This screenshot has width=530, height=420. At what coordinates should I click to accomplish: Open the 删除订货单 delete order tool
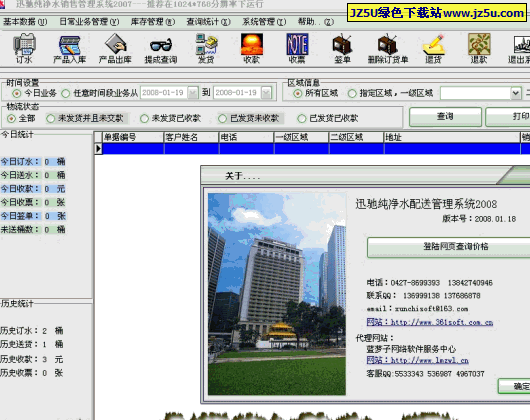point(388,48)
